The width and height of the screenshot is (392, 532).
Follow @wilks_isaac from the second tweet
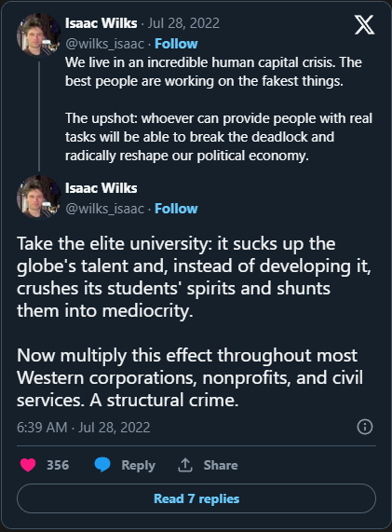[x=176, y=209]
